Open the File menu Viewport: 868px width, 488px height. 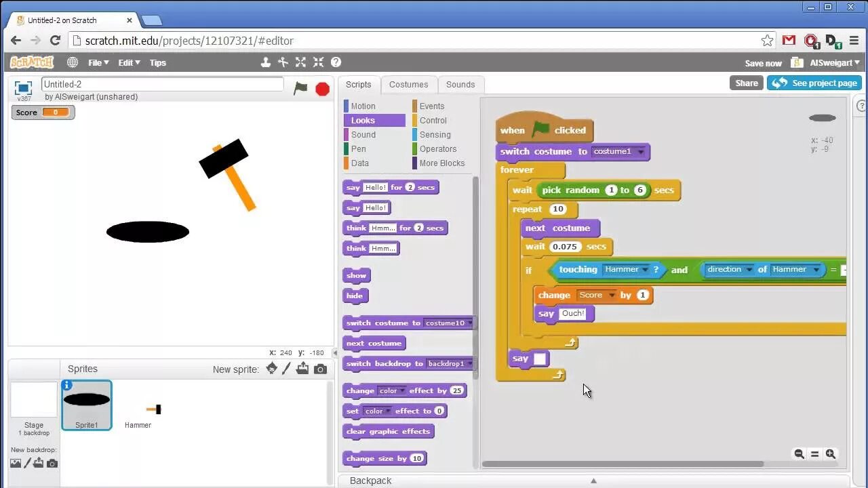(x=97, y=62)
